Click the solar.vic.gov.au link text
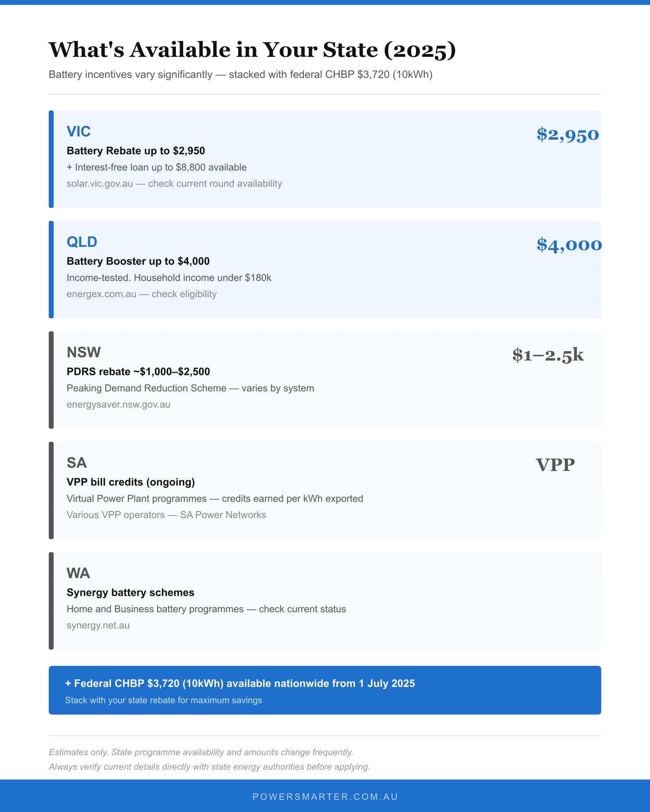This screenshot has height=812, width=650. pyautogui.click(x=100, y=184)
